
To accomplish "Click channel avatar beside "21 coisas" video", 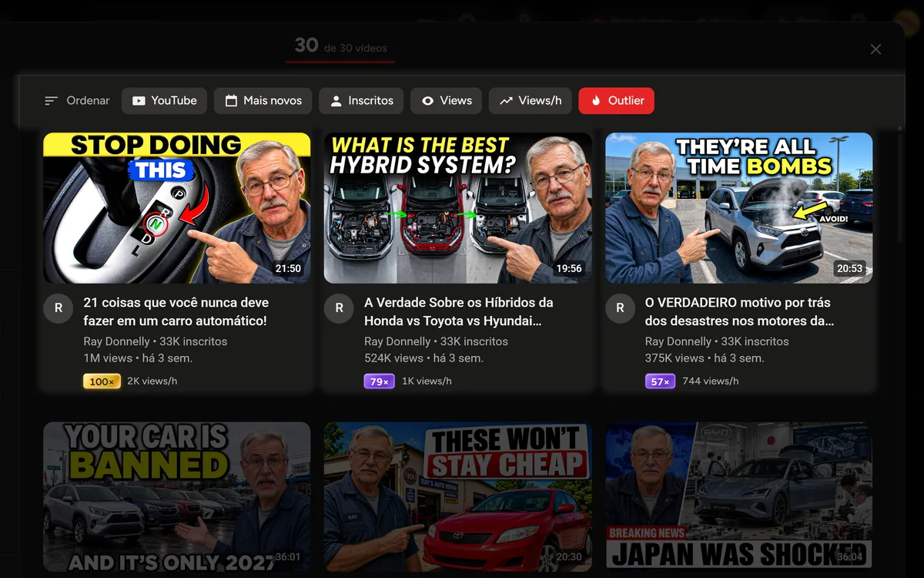I will click(x=58, y=308).
